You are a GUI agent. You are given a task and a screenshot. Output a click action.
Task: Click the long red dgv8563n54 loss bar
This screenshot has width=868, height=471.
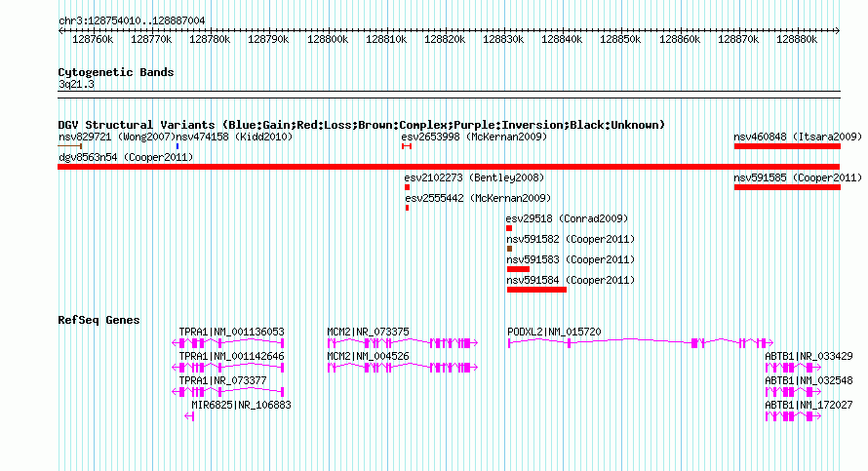[x=449, y=167]
